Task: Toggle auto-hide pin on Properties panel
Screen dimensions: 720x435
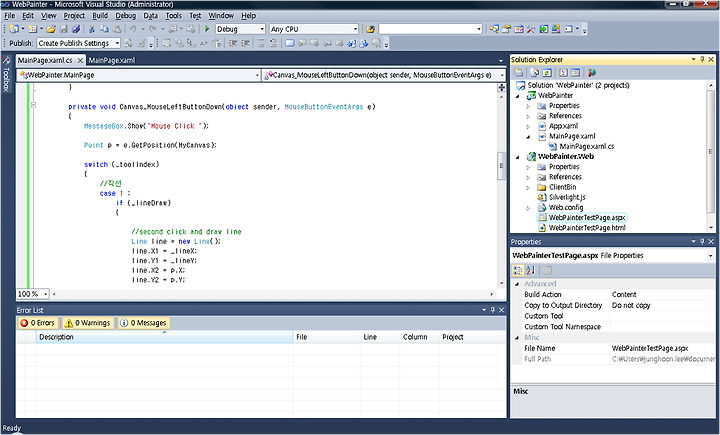Action: click(x=702, y=241)
